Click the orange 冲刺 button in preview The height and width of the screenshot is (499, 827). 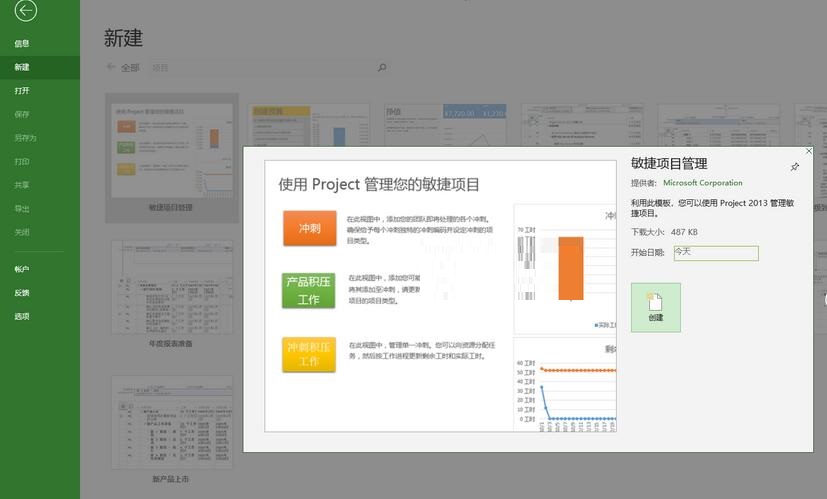[310, 228]
